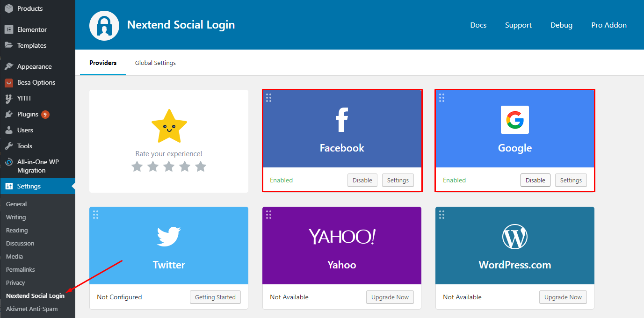
Task: Click the Besa Options sidebar icon
Action: coord(9,82)
